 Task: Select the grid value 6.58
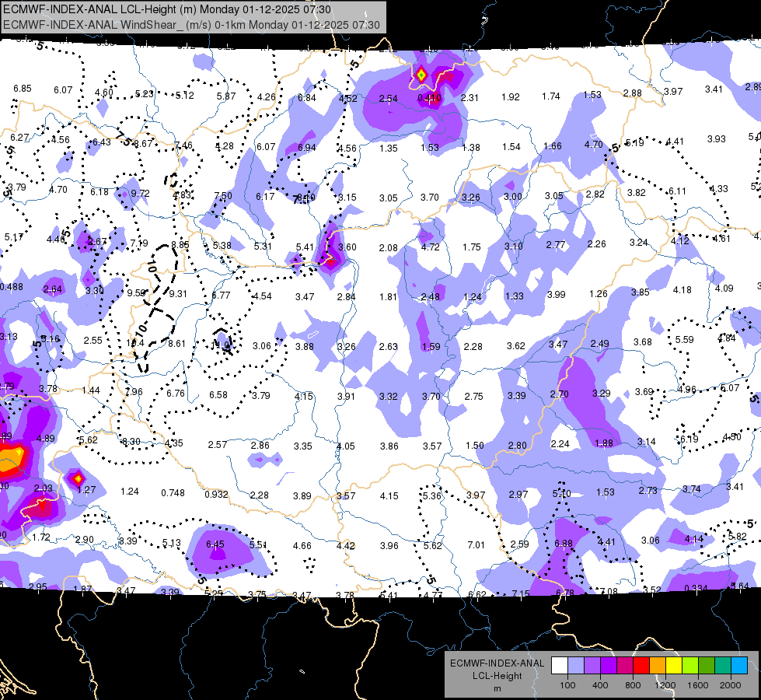(x=218, y=395)
